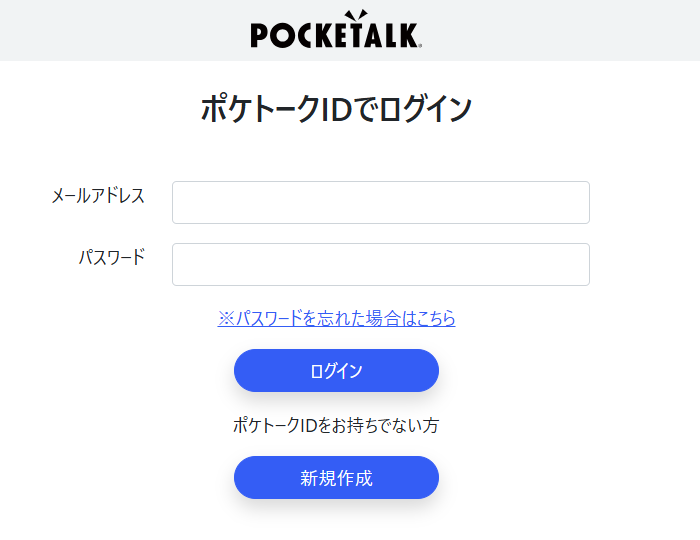Click the empty gray header area left of logo
This screenshot has height=540, width=700.
click(120, 30)
